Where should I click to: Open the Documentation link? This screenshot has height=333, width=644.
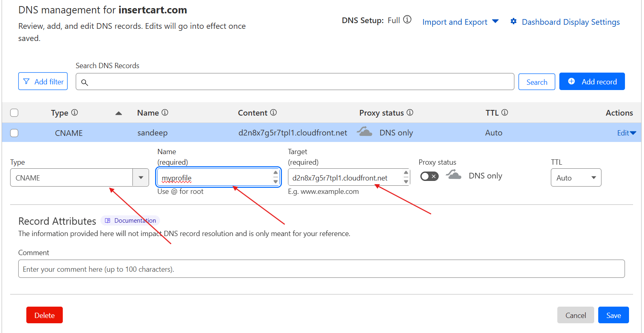(130, 221)
